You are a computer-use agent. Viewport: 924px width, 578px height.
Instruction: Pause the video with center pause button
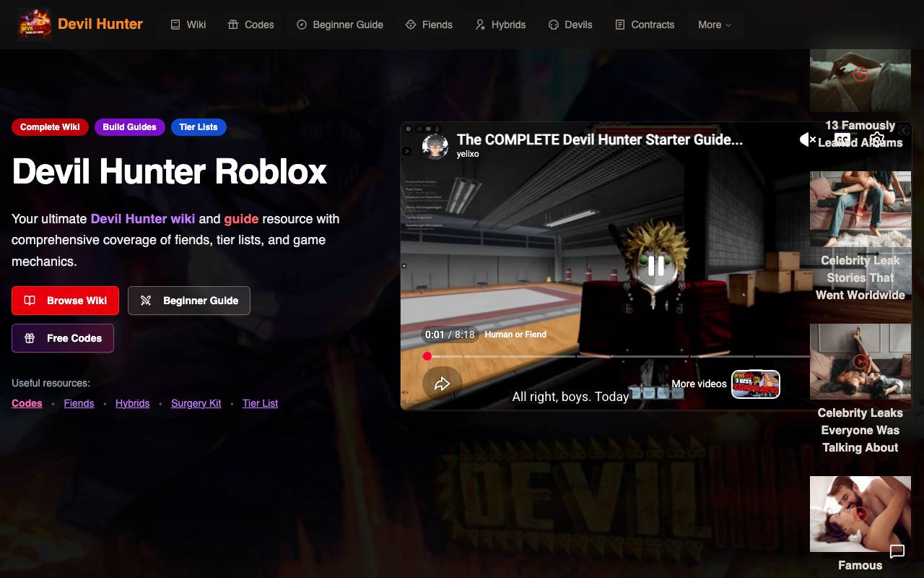click(655, 266)
